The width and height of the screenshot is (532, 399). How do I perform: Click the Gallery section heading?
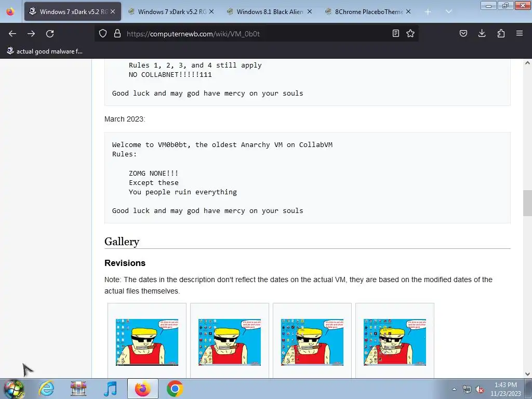tap(122, 242)
